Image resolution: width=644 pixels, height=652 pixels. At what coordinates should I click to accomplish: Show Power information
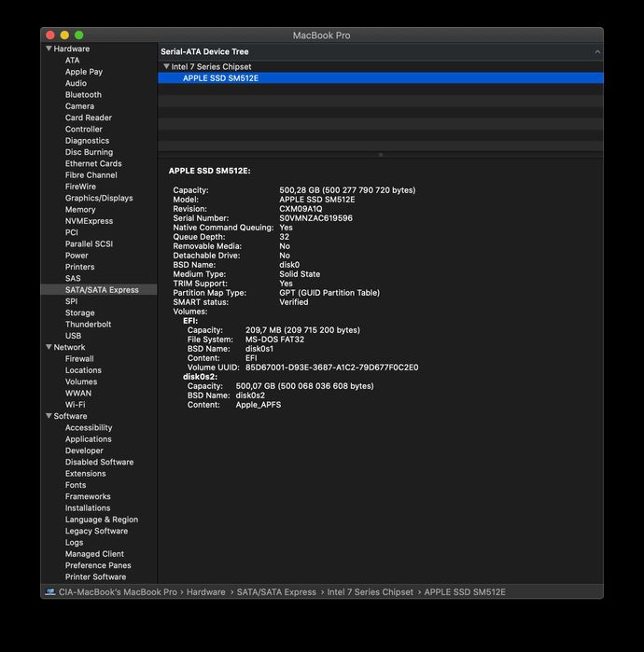[x=77, y=256]
